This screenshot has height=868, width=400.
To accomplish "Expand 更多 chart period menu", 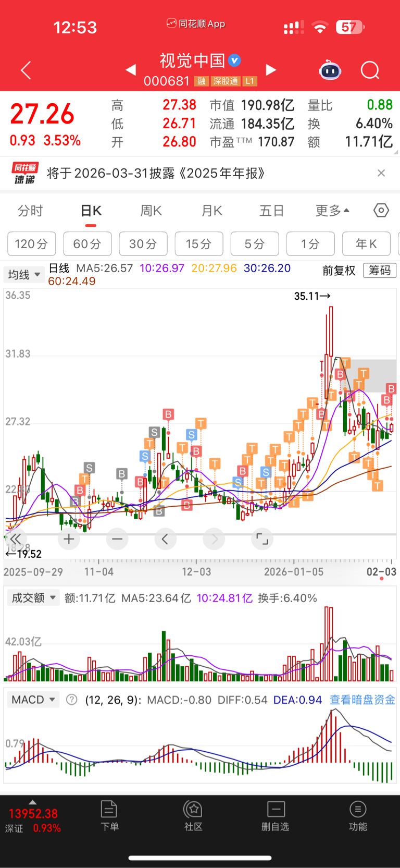I will pos(332,211).
